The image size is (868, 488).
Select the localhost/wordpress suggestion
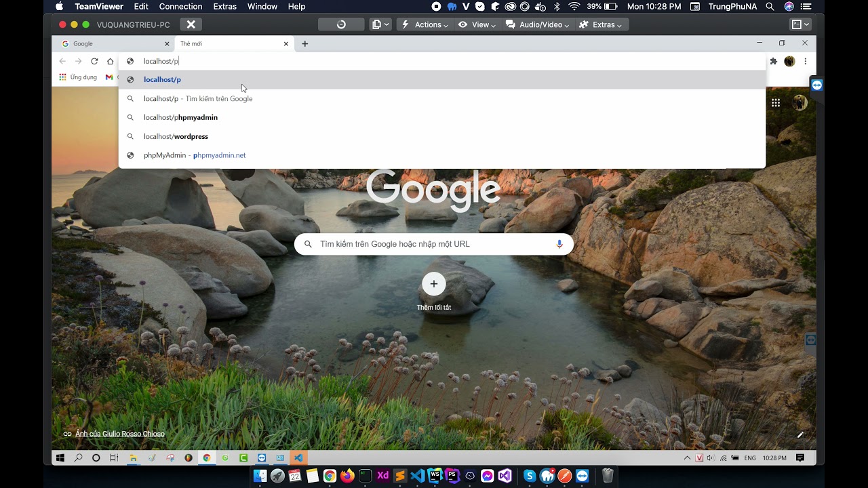[442, 136]
